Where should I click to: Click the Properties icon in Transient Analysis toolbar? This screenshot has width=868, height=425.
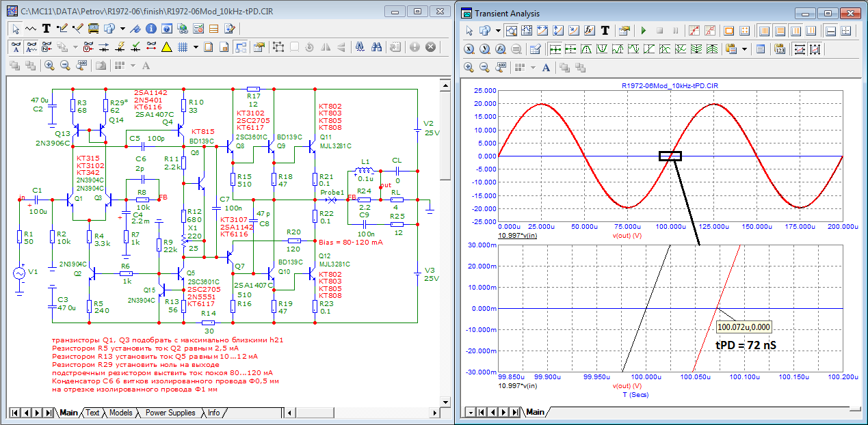(x=624, y=31)
